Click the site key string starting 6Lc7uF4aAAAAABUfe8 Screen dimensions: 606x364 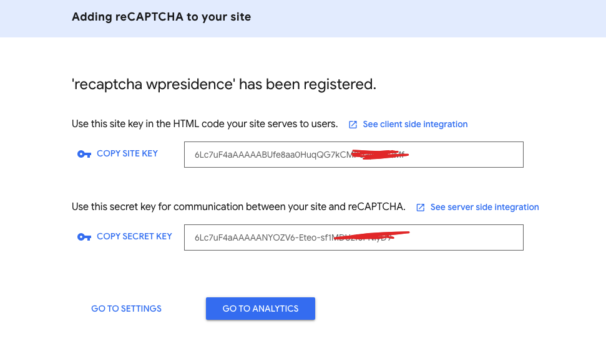(x=299, y=155)
